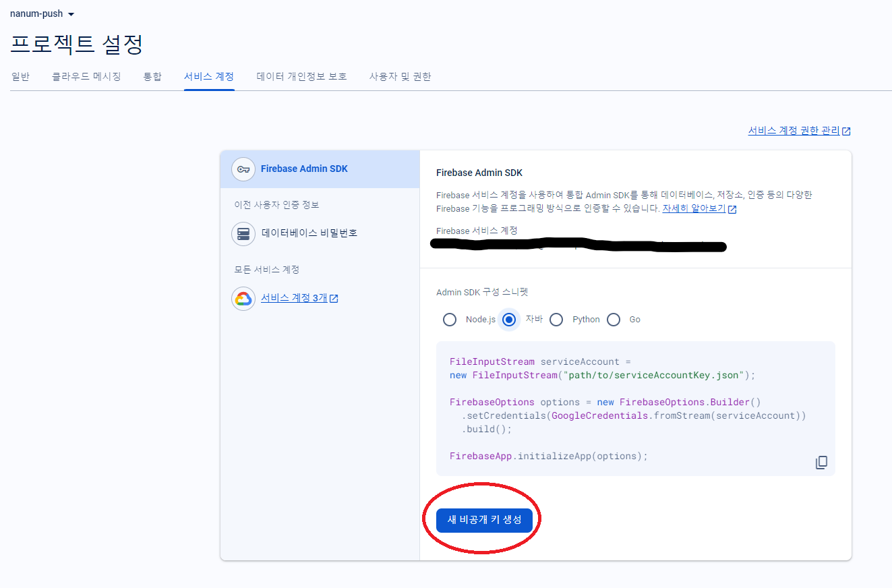Open the 서비스 계정 3개 link
This screenshot has height=588, width=892.
click(294, 298)
